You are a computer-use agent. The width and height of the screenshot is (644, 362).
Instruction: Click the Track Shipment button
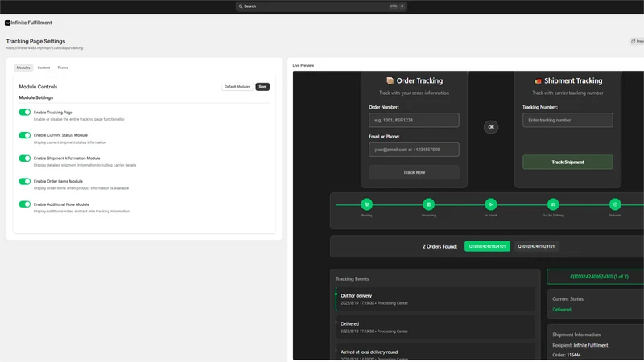(x=568, y=162)
